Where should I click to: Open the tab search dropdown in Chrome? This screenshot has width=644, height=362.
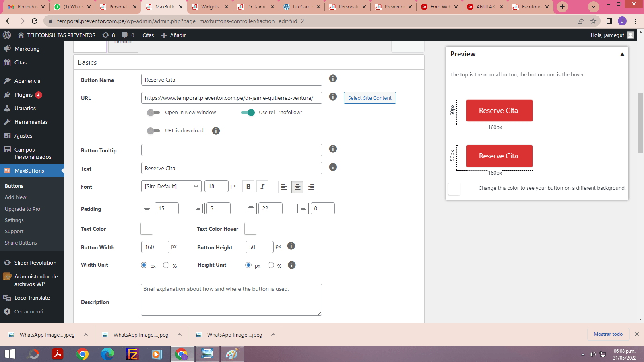pos(594,7)
